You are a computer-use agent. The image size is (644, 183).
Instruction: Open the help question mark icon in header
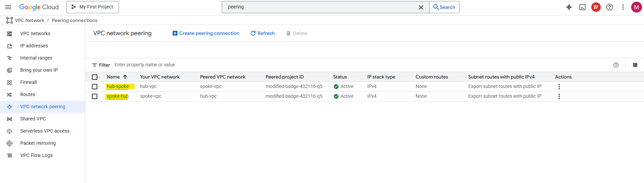610,7
